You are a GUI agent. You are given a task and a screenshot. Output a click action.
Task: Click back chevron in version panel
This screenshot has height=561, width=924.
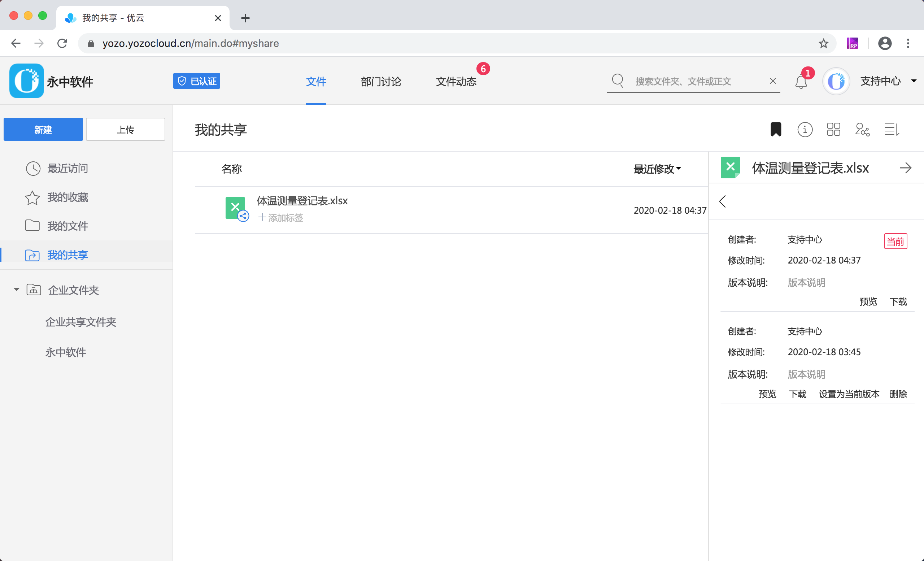point(723,201)
